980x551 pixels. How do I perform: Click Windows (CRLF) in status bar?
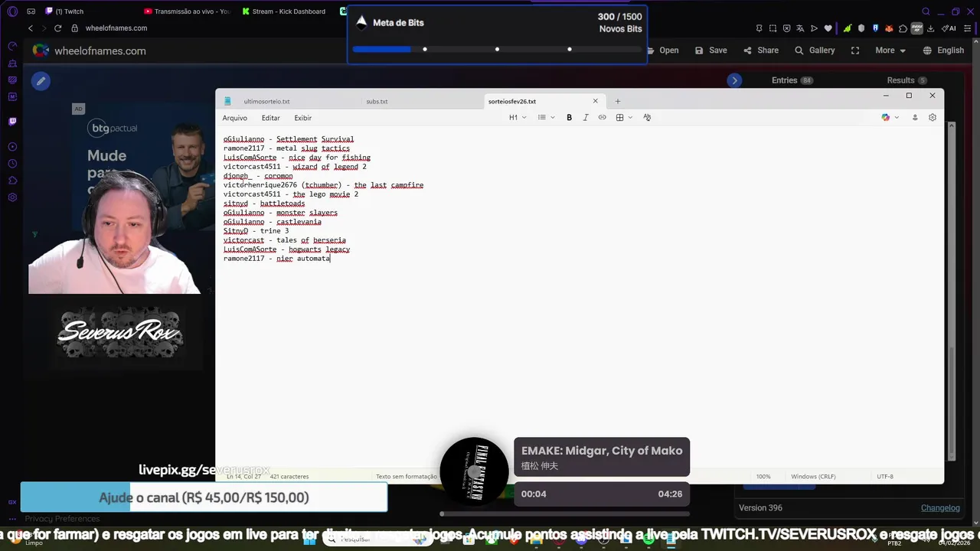(x=813, y=476)
